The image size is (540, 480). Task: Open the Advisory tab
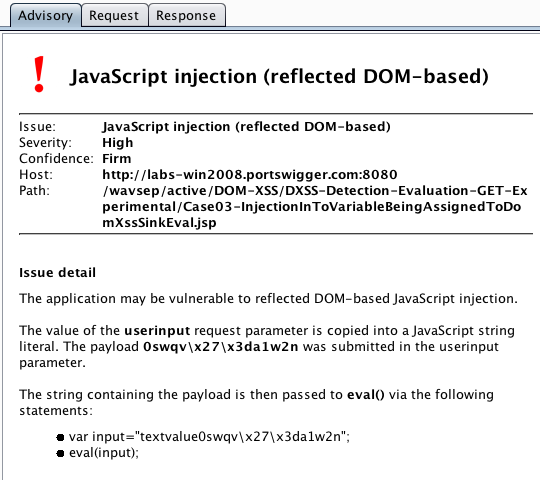[x=45, y=15]
